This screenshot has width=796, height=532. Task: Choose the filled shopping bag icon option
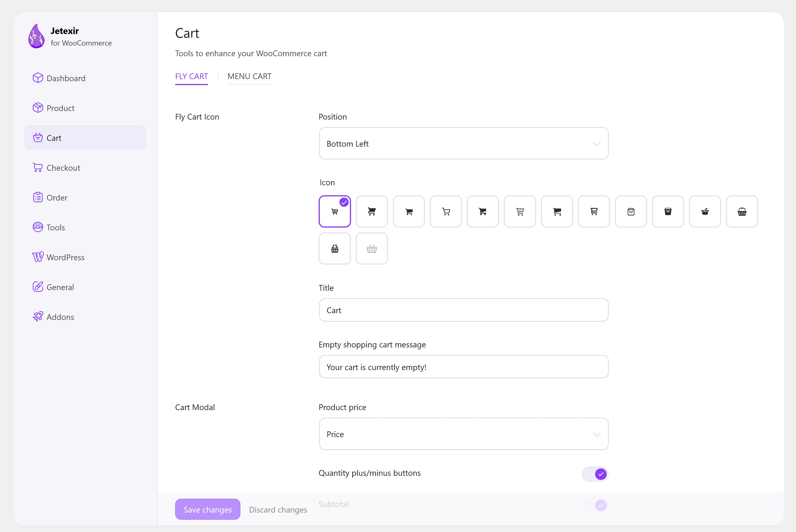click(x=668, y=211)
